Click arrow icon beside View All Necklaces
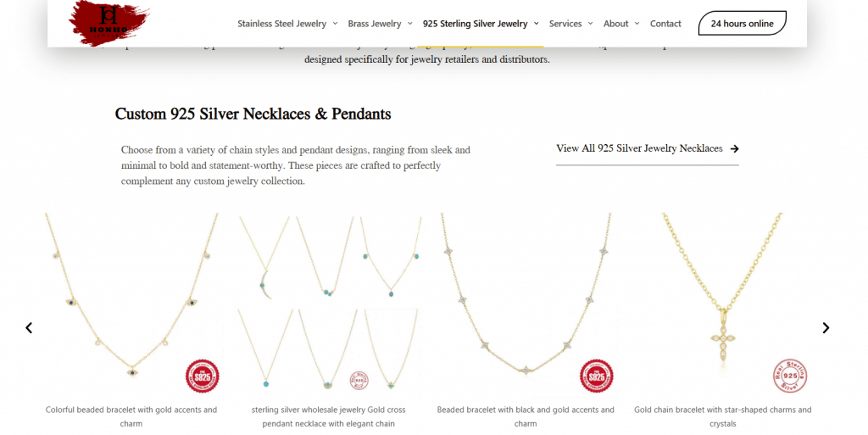The height and width of the screenshot is (435, 868). tap(734, 148)
